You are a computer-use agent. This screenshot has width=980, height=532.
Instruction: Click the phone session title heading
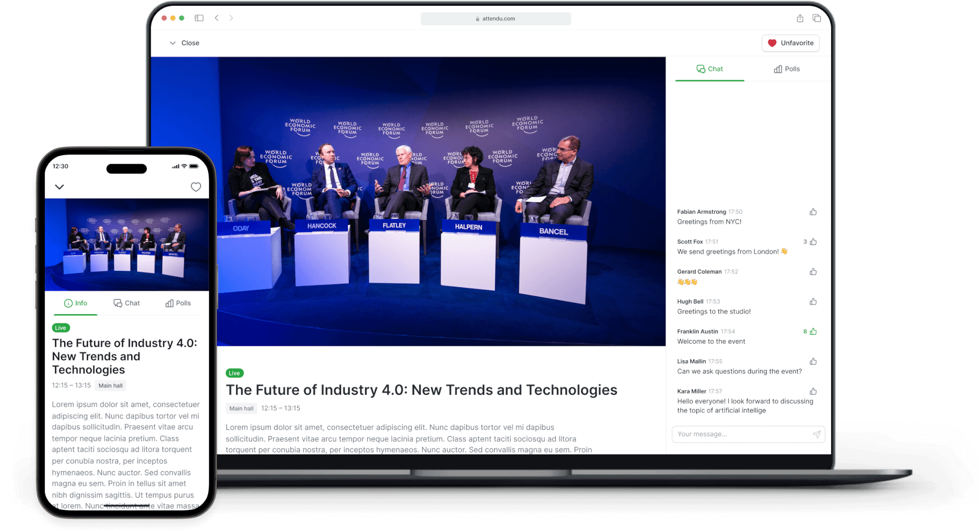coord(124,356)
